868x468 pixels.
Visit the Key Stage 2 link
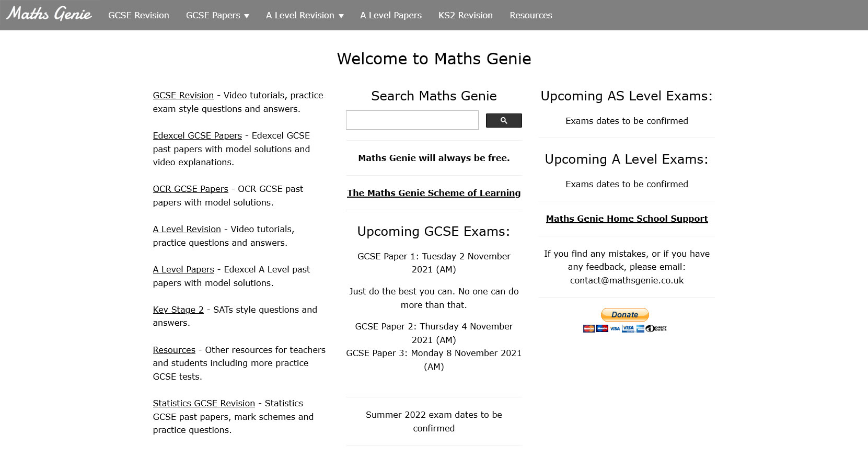click(x=178, y=310)
